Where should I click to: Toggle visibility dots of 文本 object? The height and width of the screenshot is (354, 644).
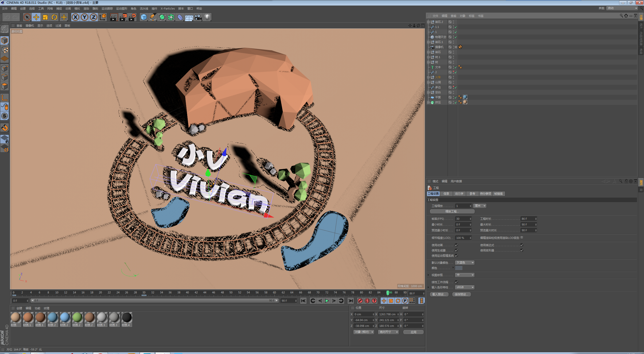tap(454, 67)
